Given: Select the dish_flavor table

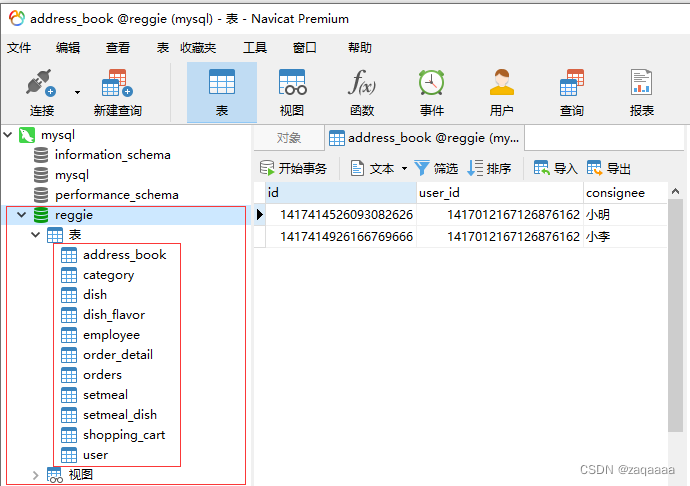Looking at the screenshot, I should click(114, 315).
